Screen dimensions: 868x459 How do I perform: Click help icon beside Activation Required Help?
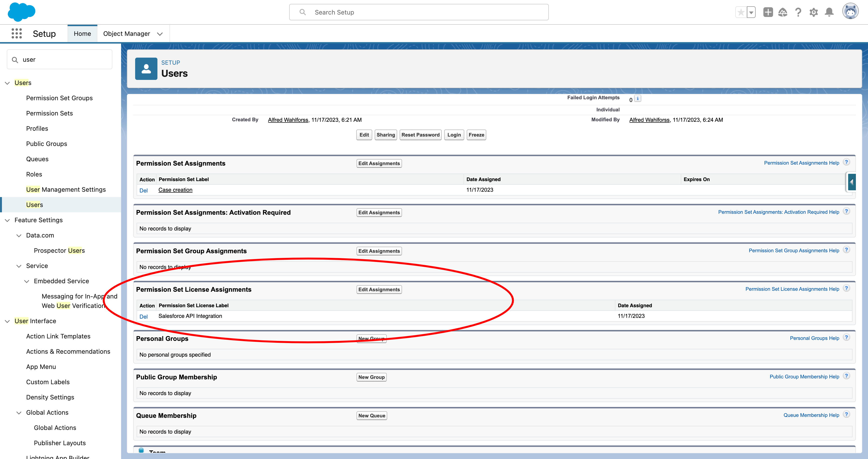[x=846, y=212]
